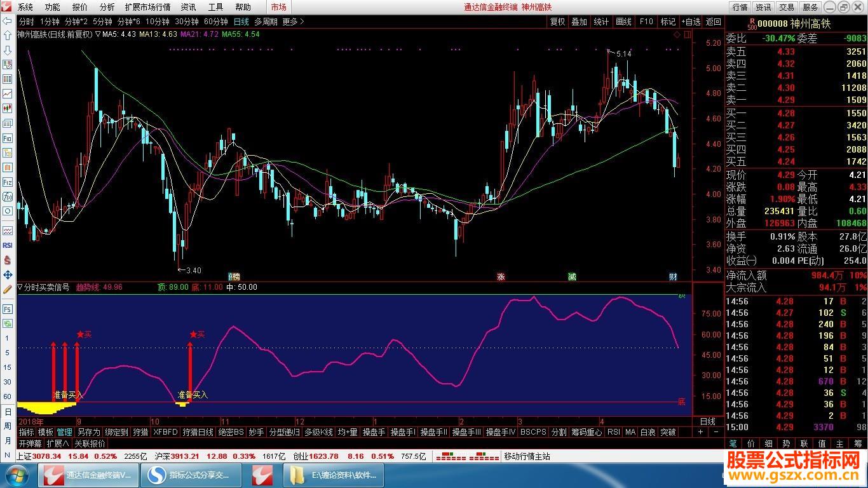The width and height of the screenshot is (868, 488).
Task: Click the red dollar sign sidebar icon
Action: 8,260
